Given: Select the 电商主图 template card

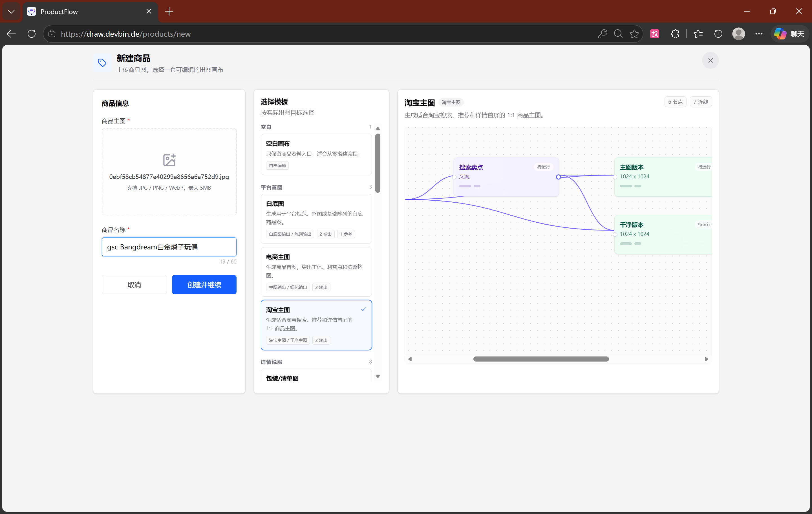Looking at the screenshot, I should (316, 272).
